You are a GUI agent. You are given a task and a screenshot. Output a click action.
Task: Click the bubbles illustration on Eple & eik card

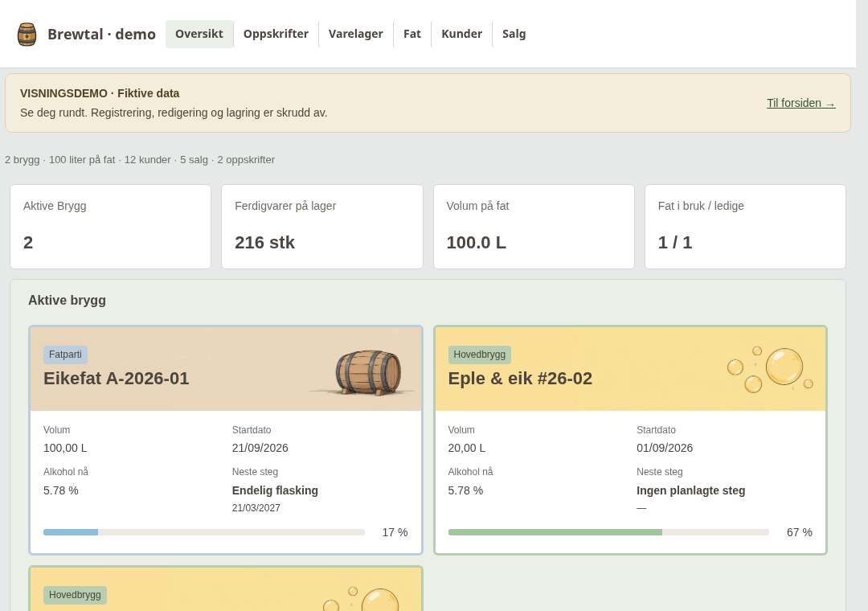[770, 369]
